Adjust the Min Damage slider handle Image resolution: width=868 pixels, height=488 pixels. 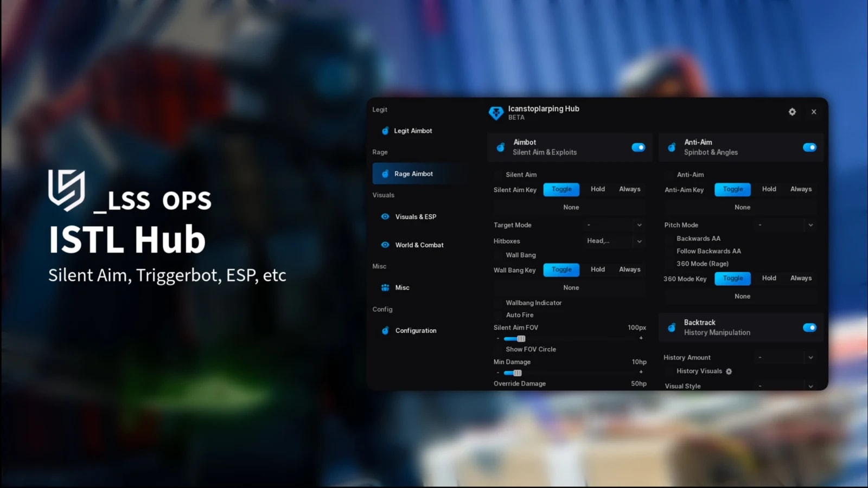pyautogui.click(x=518, y=373)
